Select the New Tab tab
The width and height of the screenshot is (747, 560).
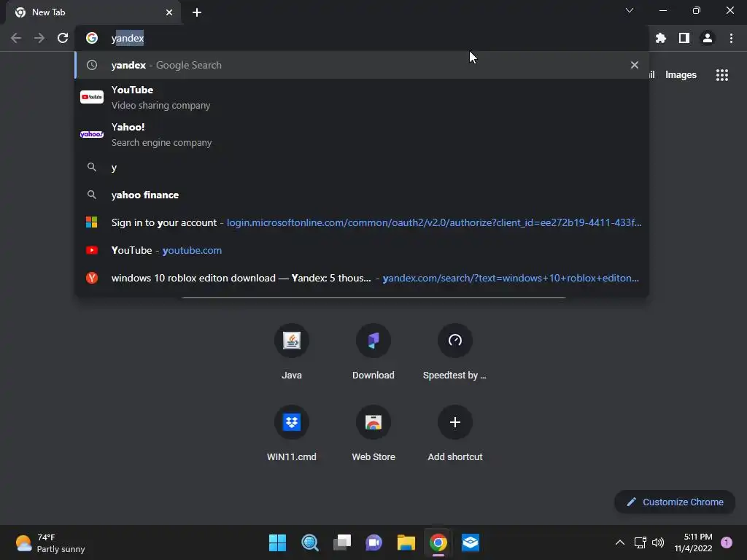(93, 12)
